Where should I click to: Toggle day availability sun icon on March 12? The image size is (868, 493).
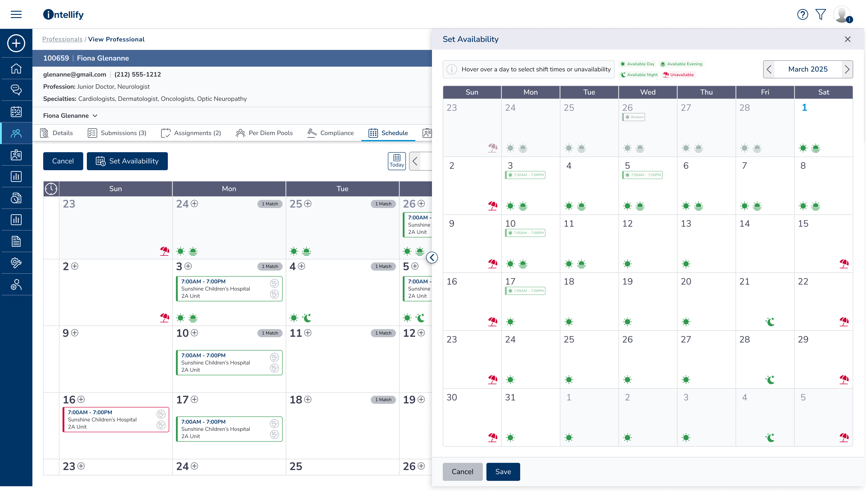coord(628,264)
